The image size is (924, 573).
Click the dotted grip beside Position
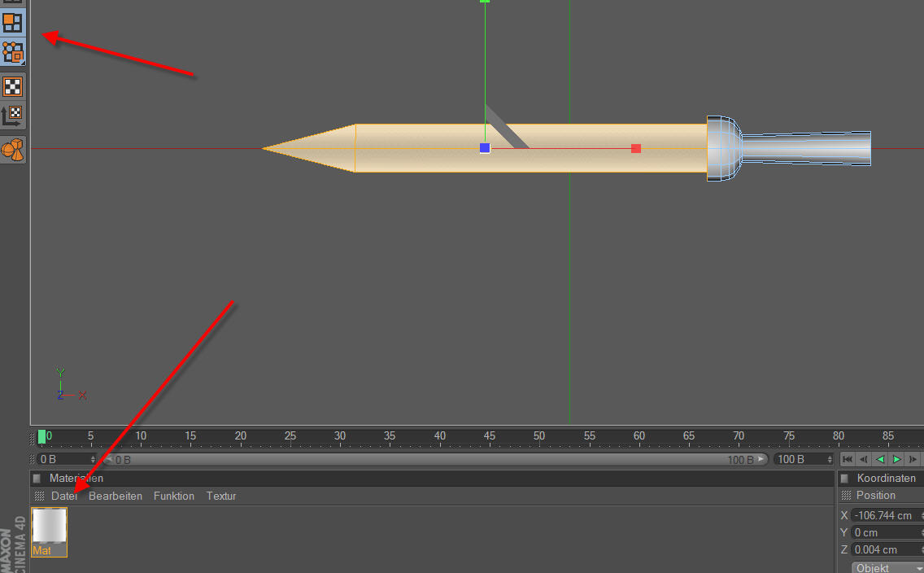[x=846, y=495]
